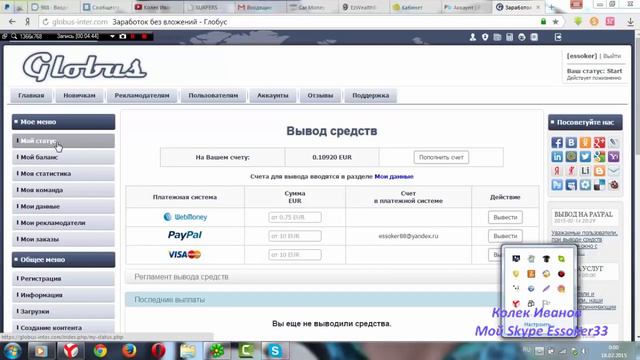Open recorder toolbar dropdown arrow
The width and height of the screenshot is (640, 360).
(112, 36)
